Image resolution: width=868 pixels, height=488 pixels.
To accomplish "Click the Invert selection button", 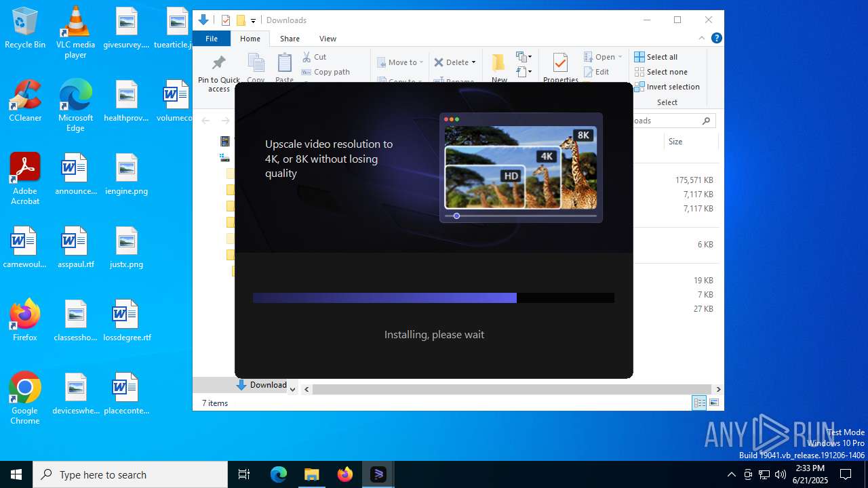I will coord(667,87).
